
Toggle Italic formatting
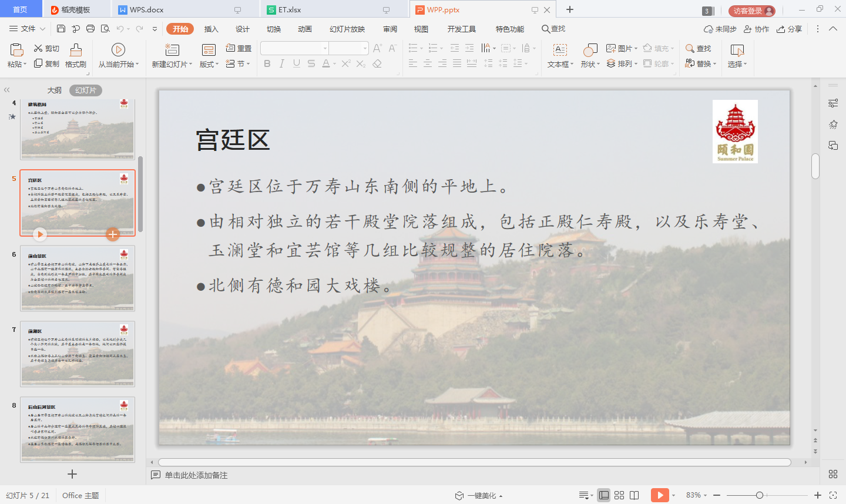(282, 63)
